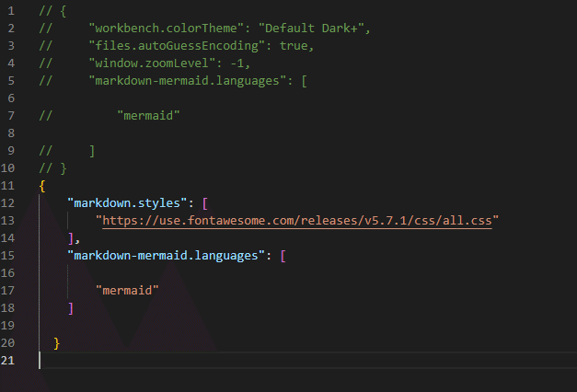The image size is (577, 392).
Task: Click the commented "workbench.colorTheme" key
Action: [166, 28]
